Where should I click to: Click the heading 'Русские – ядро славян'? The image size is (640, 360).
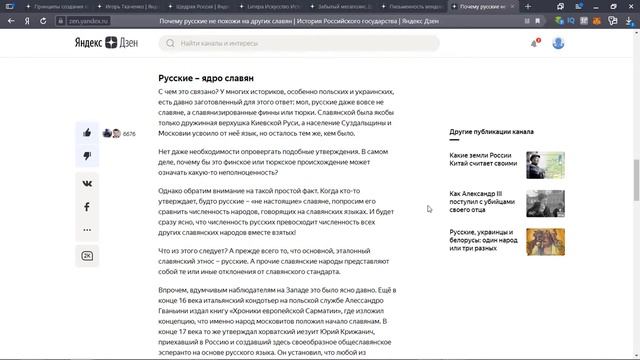pos(206,78)
